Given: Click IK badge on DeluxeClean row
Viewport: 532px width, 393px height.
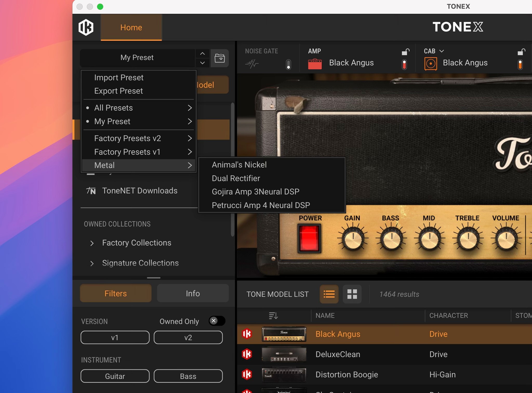Looking at the screenshot, I should (x=247, y=354).
